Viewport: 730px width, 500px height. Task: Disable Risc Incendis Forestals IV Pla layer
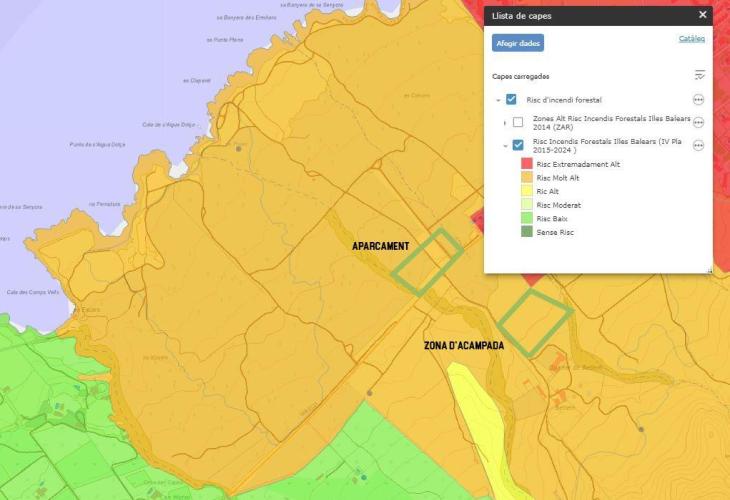tap(518, 145)
